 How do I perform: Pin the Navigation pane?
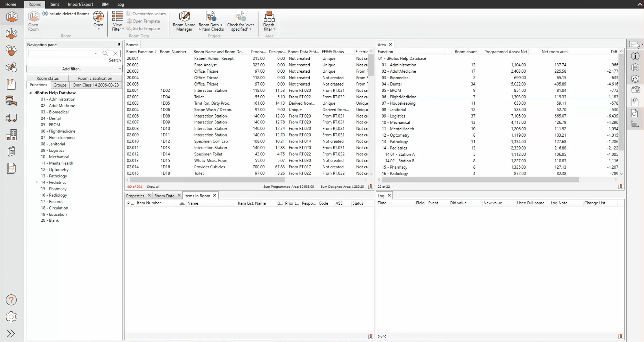point(119,44)
